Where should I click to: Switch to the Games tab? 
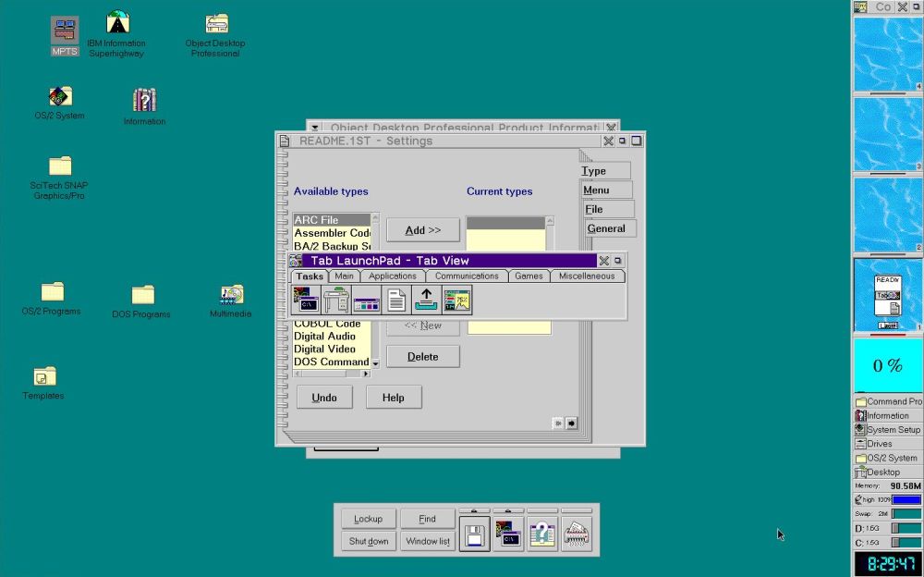(529, 276)
